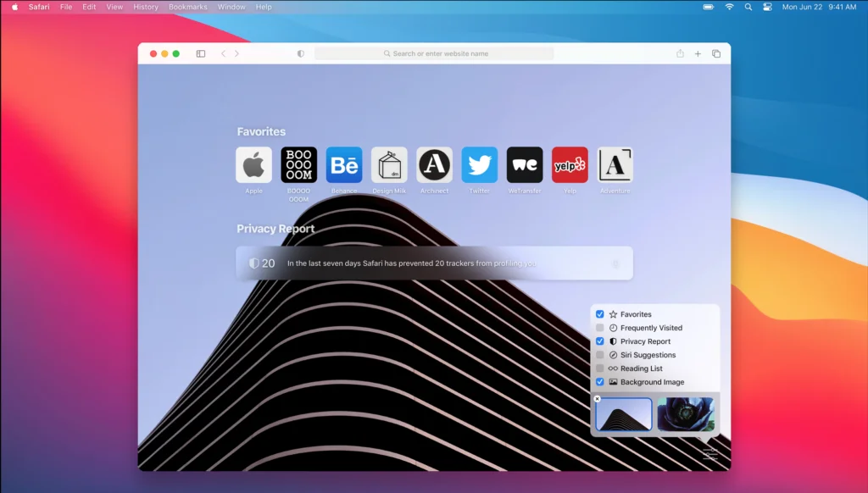Screen dimensions: 868x493
Task: Select the building background thumbnail
Action: coord(624,414)
